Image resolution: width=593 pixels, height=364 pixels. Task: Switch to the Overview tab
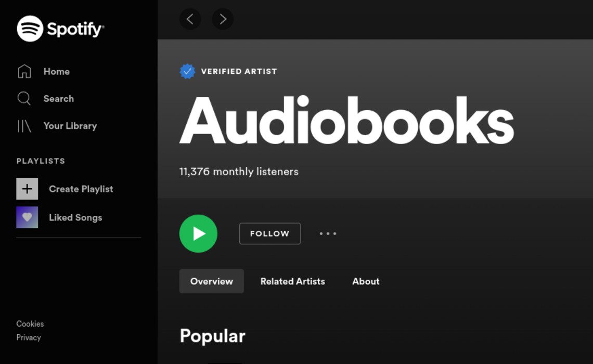[211, 281]
